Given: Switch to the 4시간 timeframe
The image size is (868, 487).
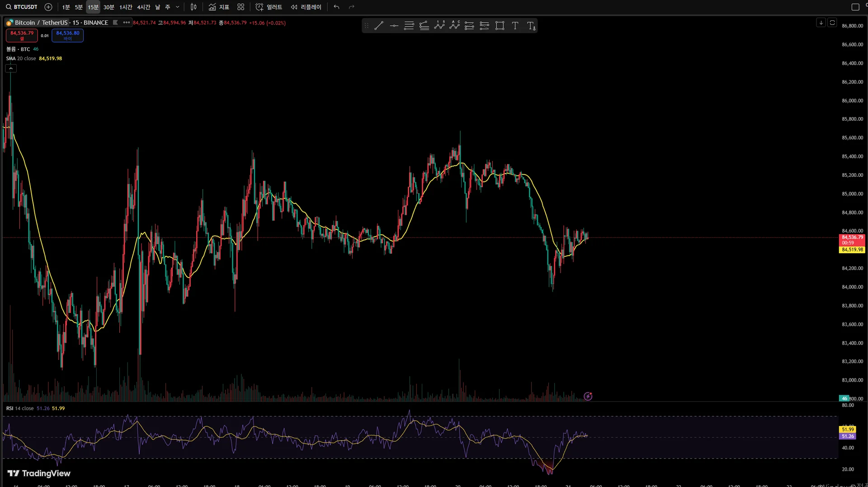Looking at the screenshot, I should coord(143,7).
